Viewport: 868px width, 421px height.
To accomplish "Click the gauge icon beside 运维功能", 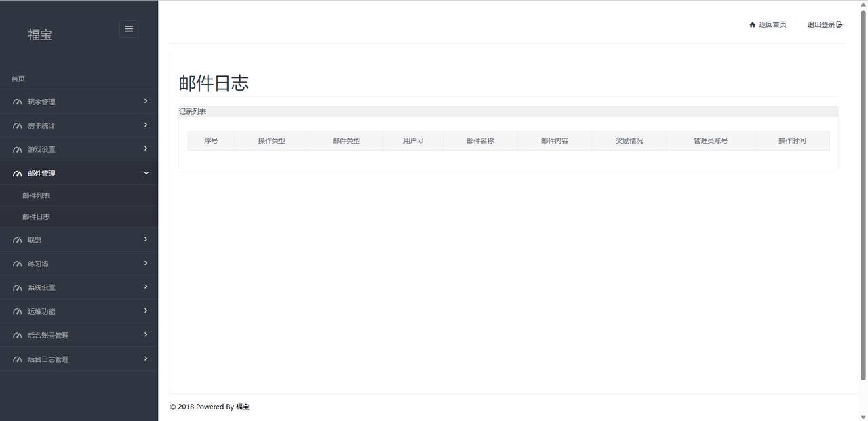I will [17, 312].
